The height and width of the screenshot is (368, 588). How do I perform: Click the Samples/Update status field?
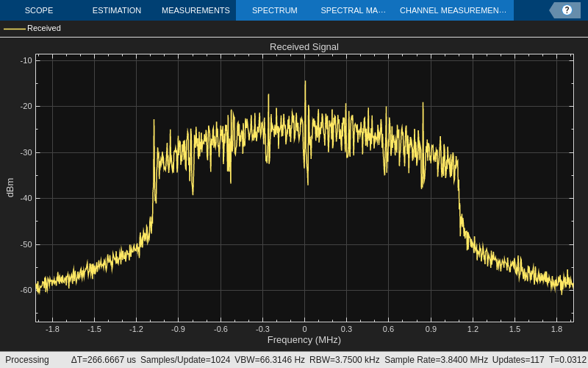click(184, 360)
